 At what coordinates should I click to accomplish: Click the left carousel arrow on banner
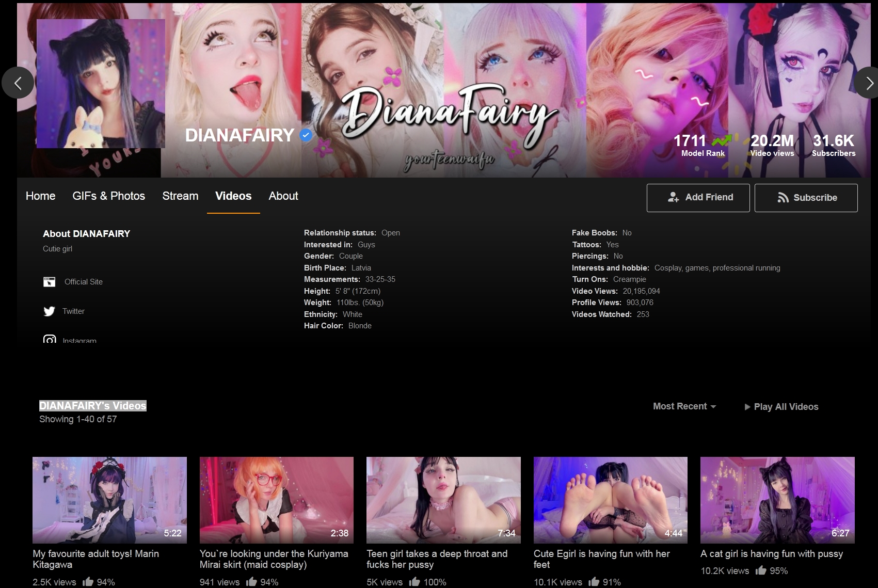click(x=18, y=83)
